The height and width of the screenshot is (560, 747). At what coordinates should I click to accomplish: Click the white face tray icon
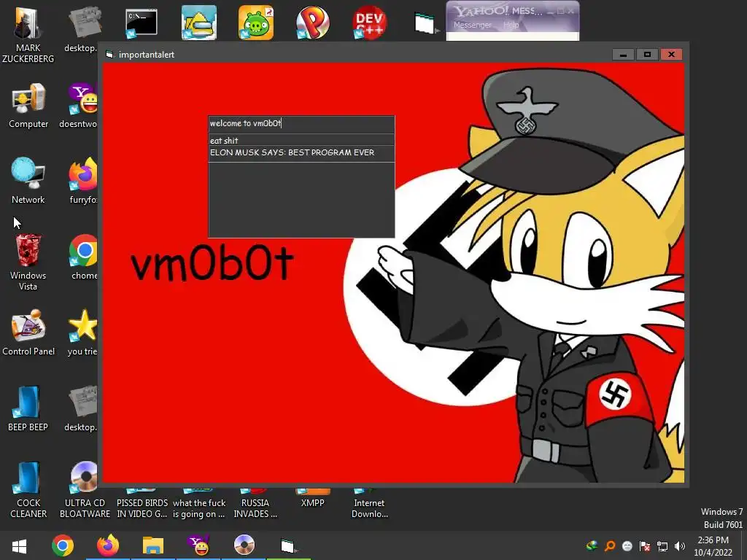click(627, 545)
